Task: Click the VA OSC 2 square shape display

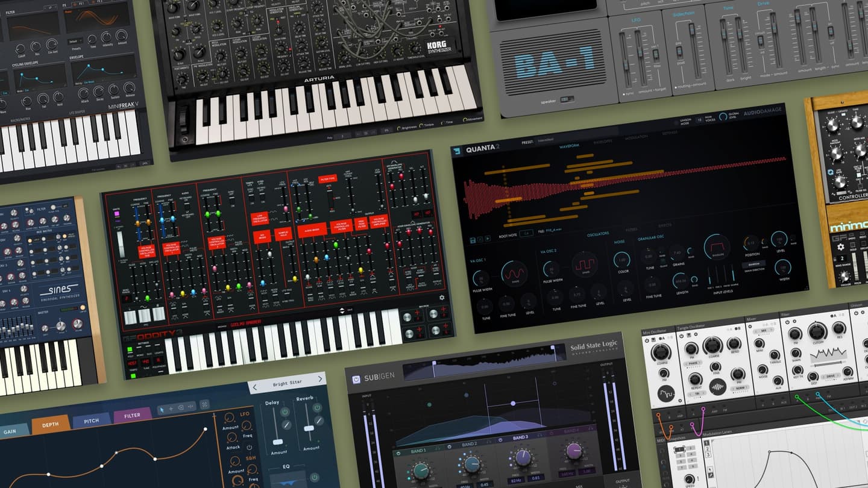Action: pos(585,264)
